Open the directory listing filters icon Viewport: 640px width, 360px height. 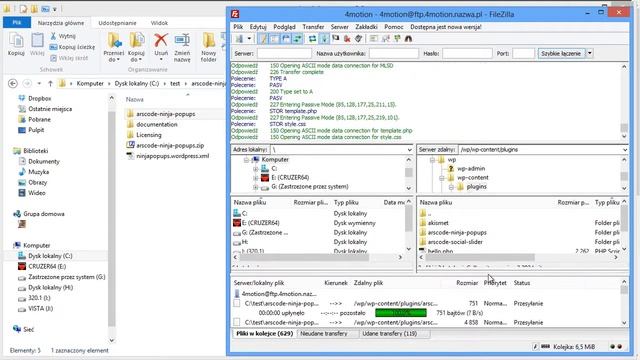tap(373, 39)
